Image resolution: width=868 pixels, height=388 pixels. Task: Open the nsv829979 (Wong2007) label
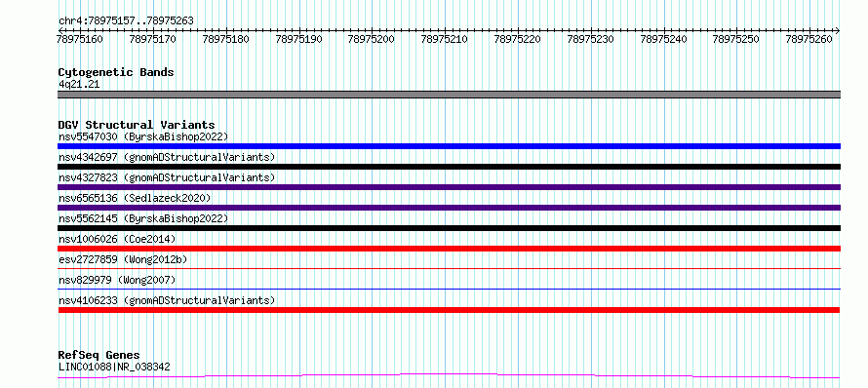(x=117, y=280)
